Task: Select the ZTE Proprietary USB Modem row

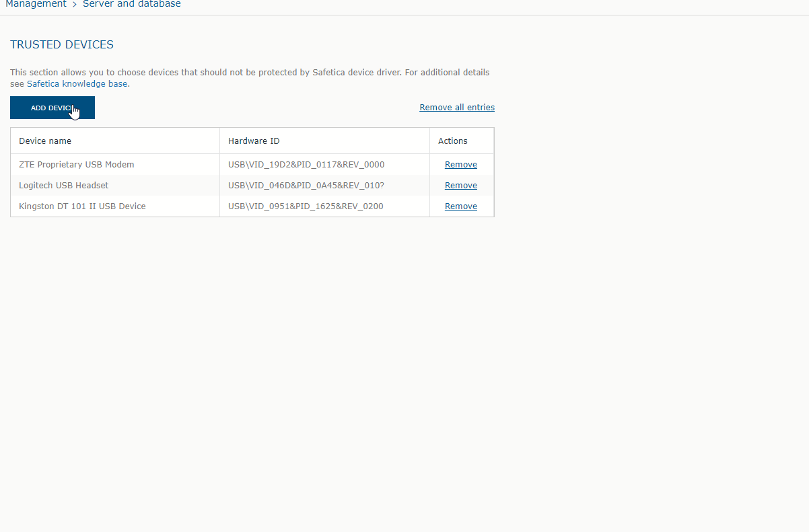Action: [x=76, y=165]
